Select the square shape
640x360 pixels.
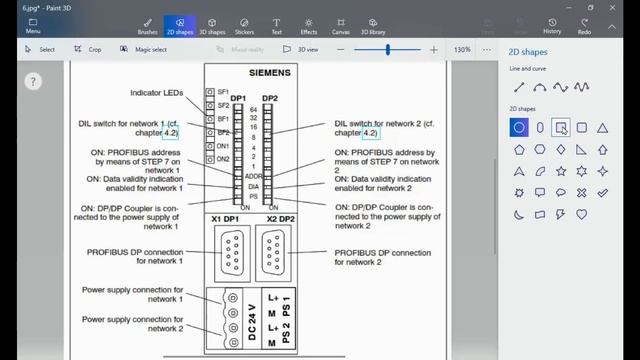pos(561,128)
